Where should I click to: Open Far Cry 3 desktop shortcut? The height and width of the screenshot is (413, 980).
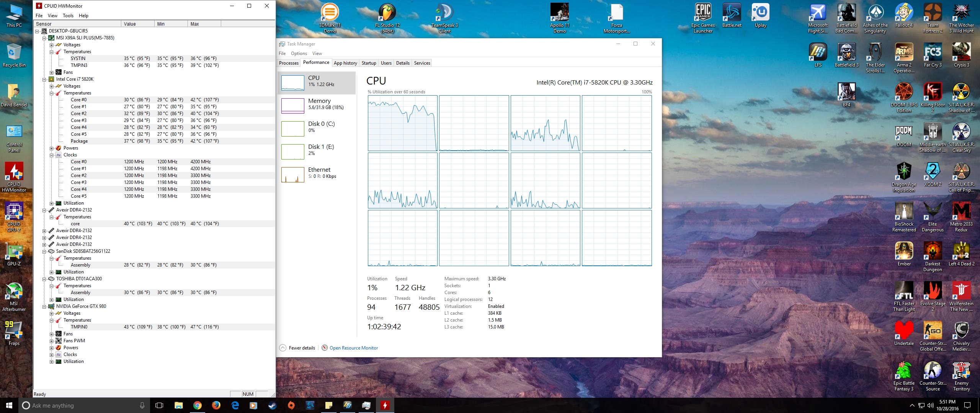point(933,55)
